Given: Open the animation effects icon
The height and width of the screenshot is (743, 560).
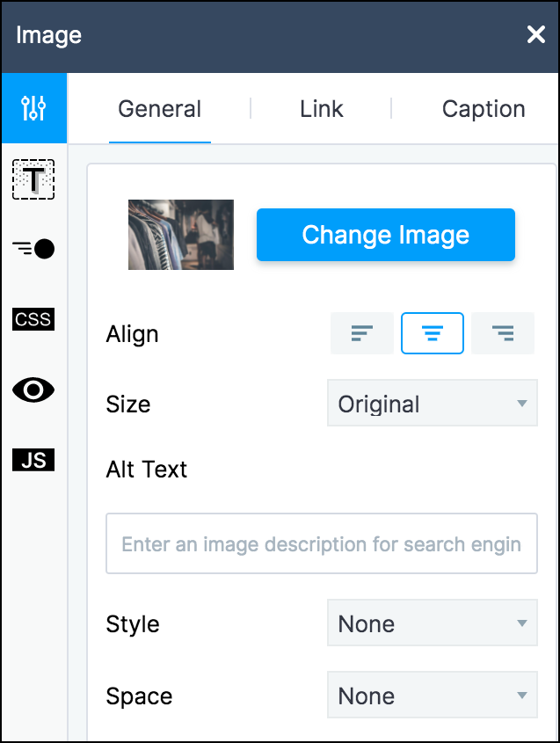Looking at the screenshot, I should point(33,249).
